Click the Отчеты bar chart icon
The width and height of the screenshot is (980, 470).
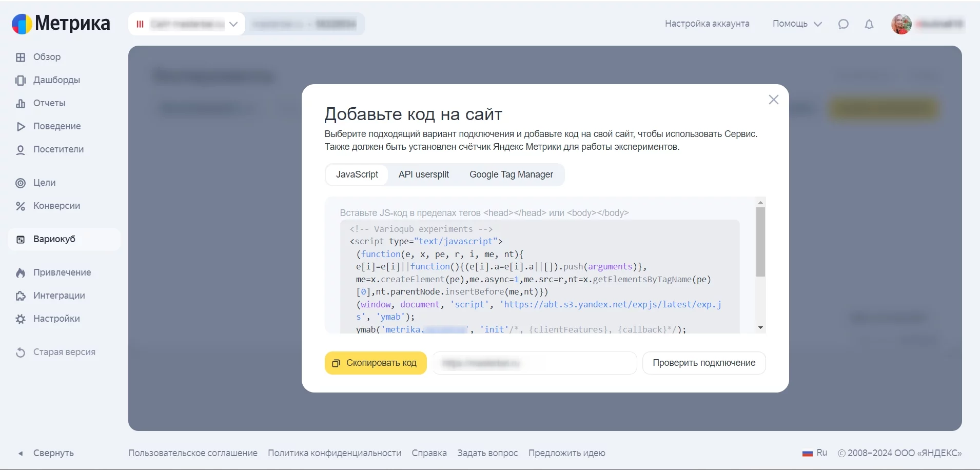[x=21, y=103]
